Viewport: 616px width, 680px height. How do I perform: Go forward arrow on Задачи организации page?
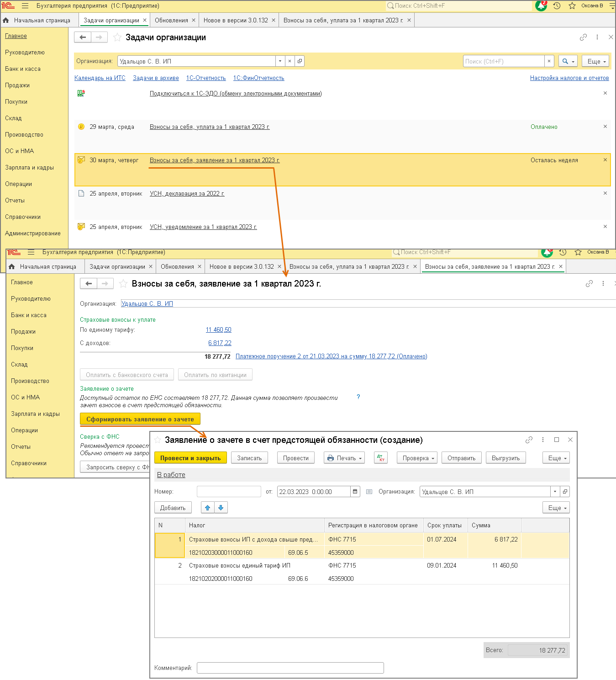99,37
